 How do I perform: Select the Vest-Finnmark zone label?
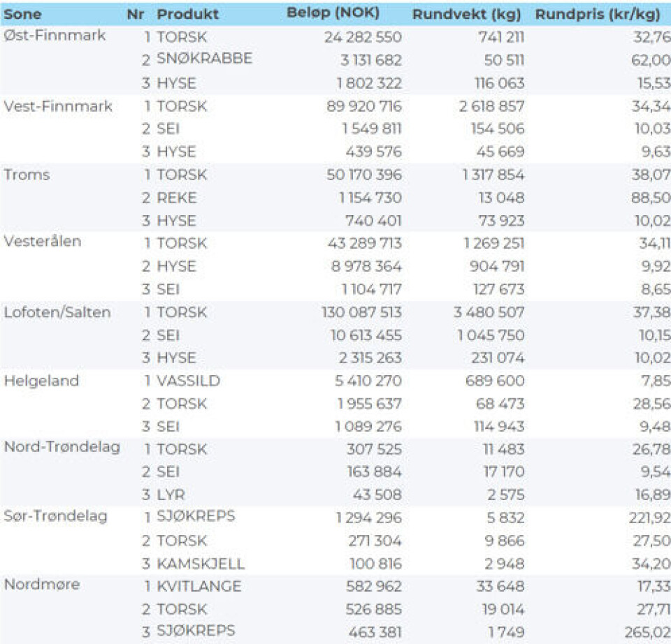[57, 105]
